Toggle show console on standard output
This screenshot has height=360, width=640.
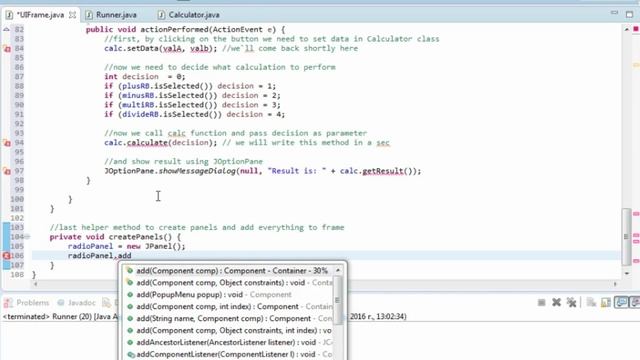[621, 302]
